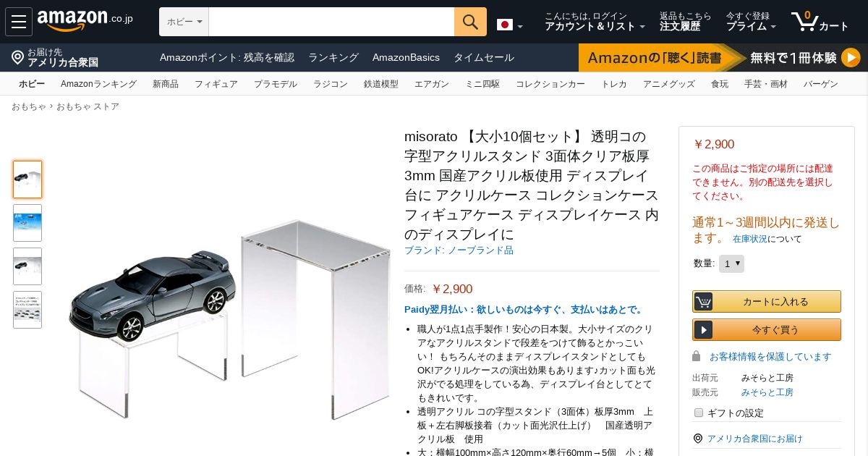
Task: Open the shopping cart icon
Action: pos(804,22)
